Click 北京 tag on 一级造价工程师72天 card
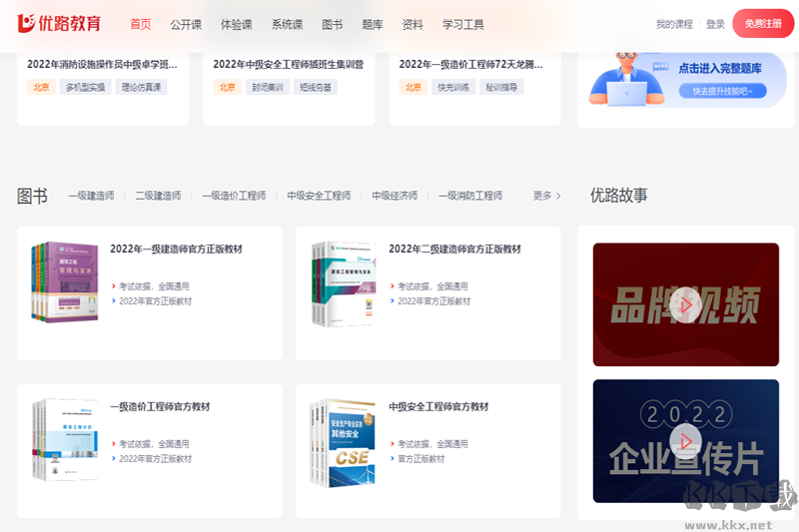The width and height of the screenshot is (799, 532). point(413,87)
